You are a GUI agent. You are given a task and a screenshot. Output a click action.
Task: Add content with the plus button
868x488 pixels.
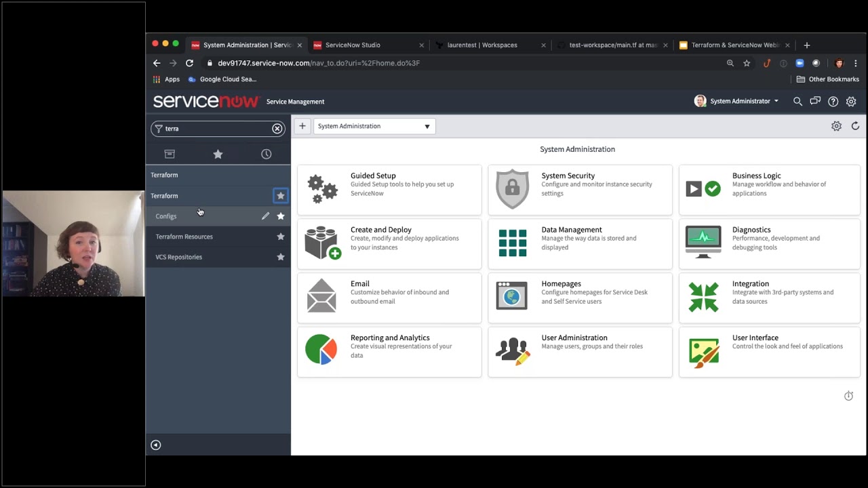pyautogui.click(x=302, y=126)
